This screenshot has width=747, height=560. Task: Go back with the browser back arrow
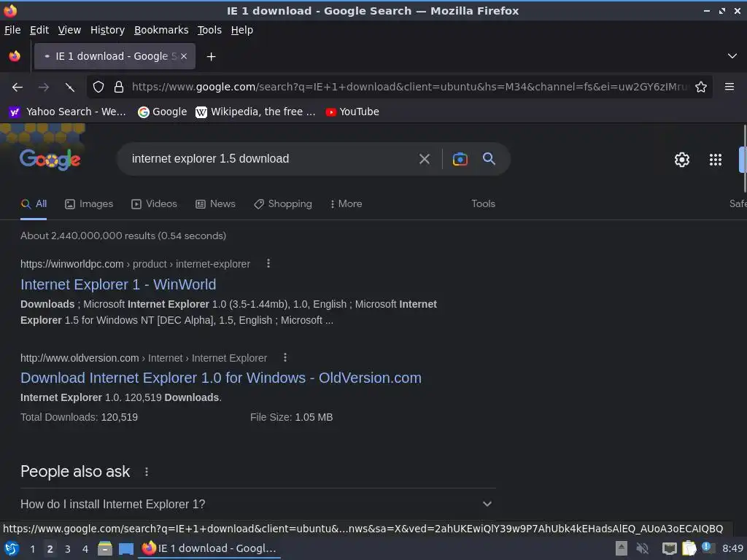pos(18,87)
